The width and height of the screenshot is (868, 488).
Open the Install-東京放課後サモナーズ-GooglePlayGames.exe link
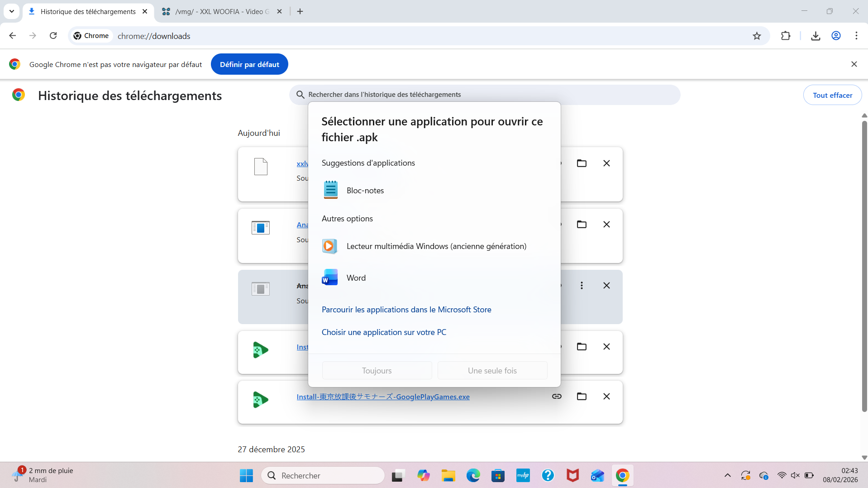(383, 397)
